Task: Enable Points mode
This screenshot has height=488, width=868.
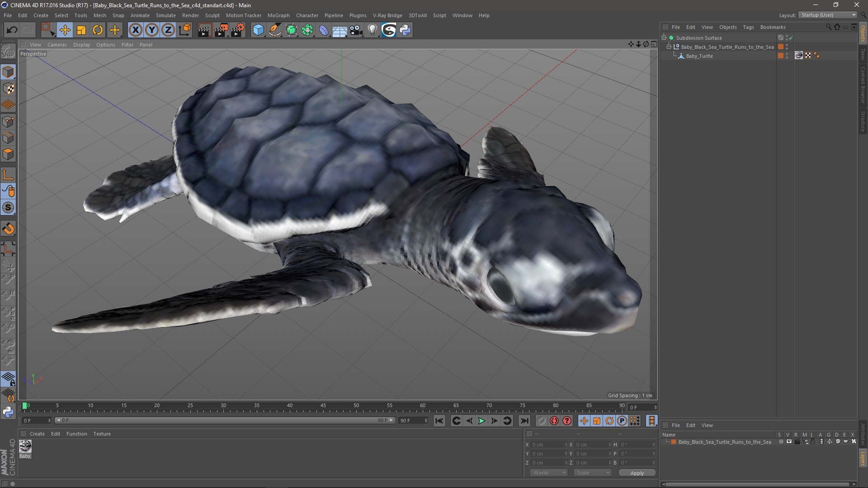Action: point(8,122)
